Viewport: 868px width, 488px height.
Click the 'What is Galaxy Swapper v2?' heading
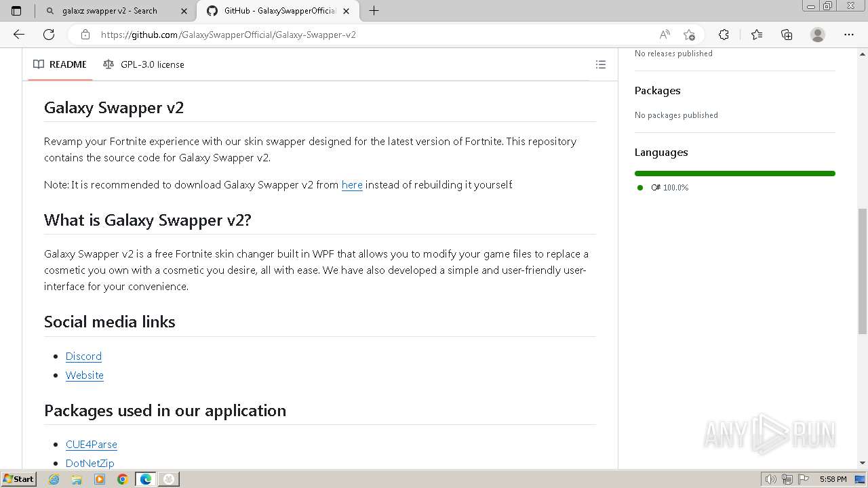coord(148,220)
